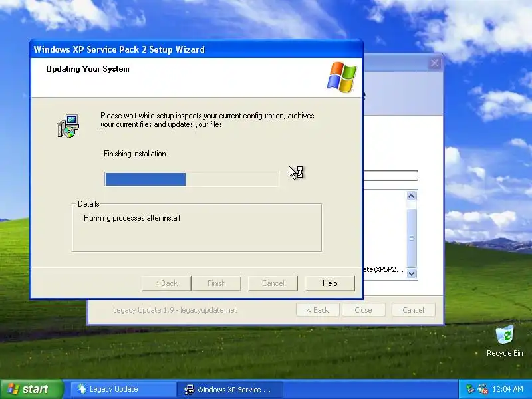Click the 'Updating Your System' heading

(88, 69)
